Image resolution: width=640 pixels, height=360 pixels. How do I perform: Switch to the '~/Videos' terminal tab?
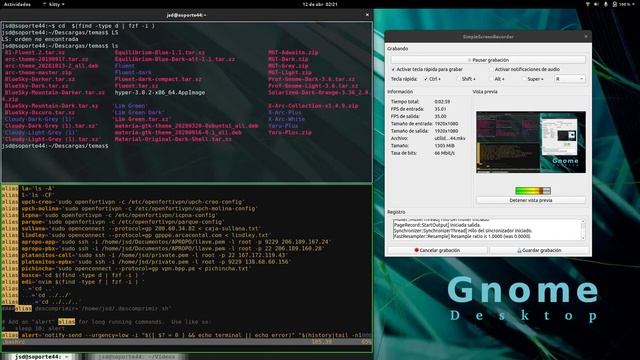[x=137, y=357]
